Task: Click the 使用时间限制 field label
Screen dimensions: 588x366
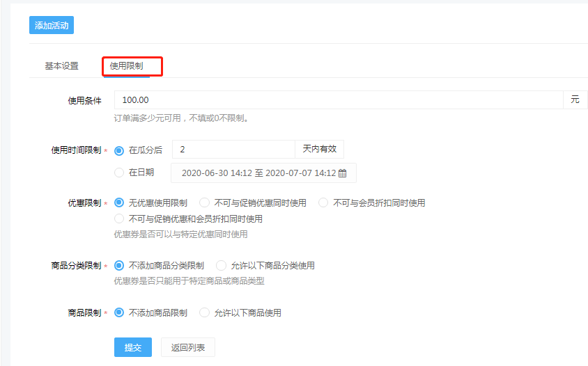Action: (x=77, y=150)
